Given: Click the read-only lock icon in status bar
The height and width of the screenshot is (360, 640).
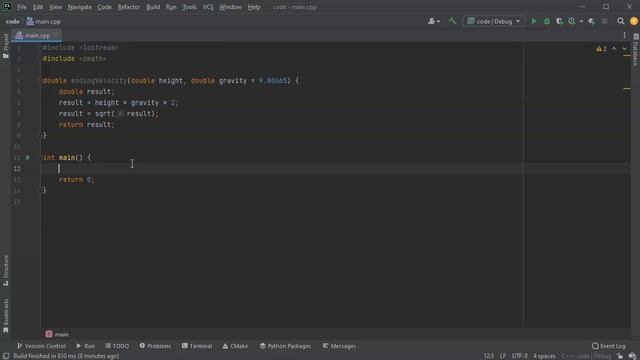Looking at the screenshot, I should coord(620,356).
